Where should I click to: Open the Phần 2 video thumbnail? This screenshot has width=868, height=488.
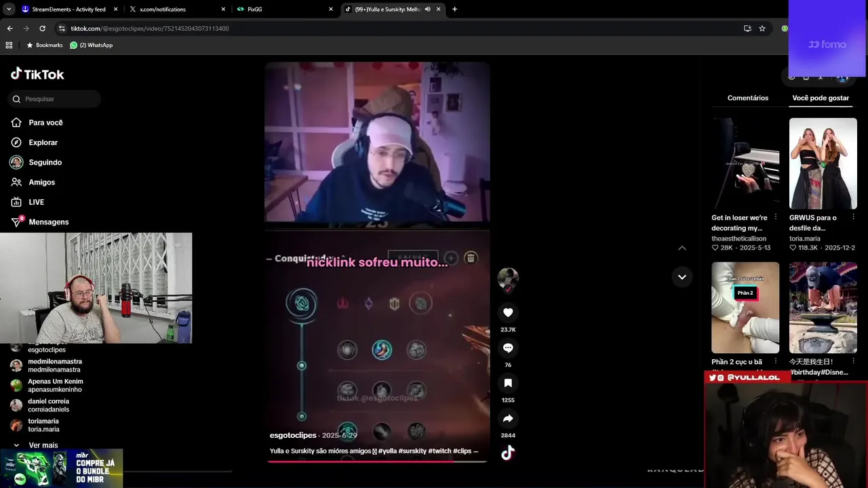click(x=745, y=308)
